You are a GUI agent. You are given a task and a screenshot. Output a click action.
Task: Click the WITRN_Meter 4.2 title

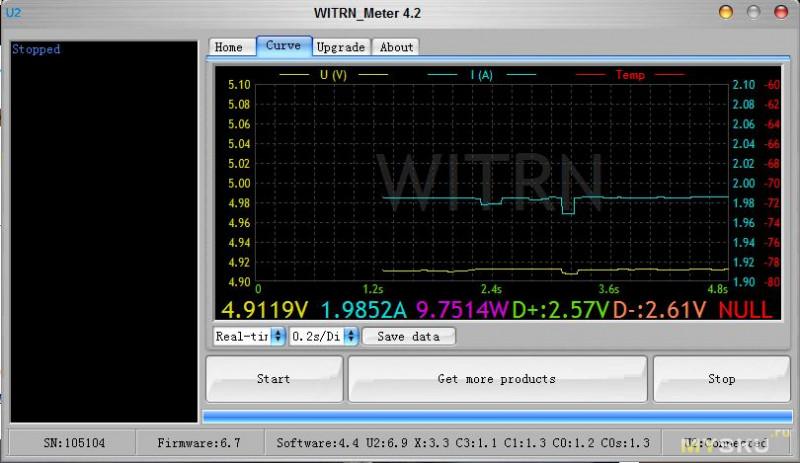367,13
